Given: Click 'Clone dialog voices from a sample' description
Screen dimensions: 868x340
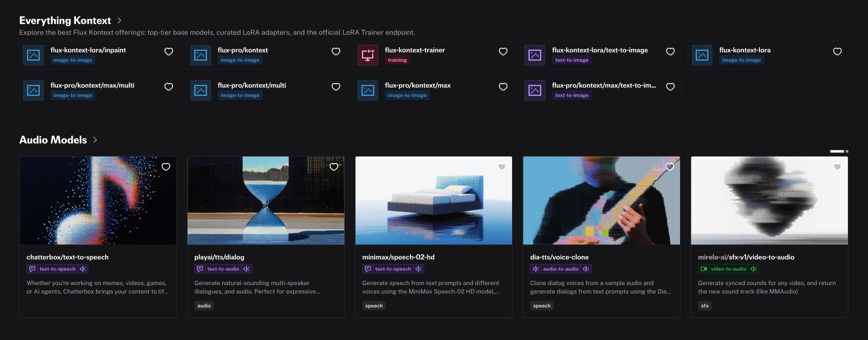Looking at the screenshot, I should point(600,287).
